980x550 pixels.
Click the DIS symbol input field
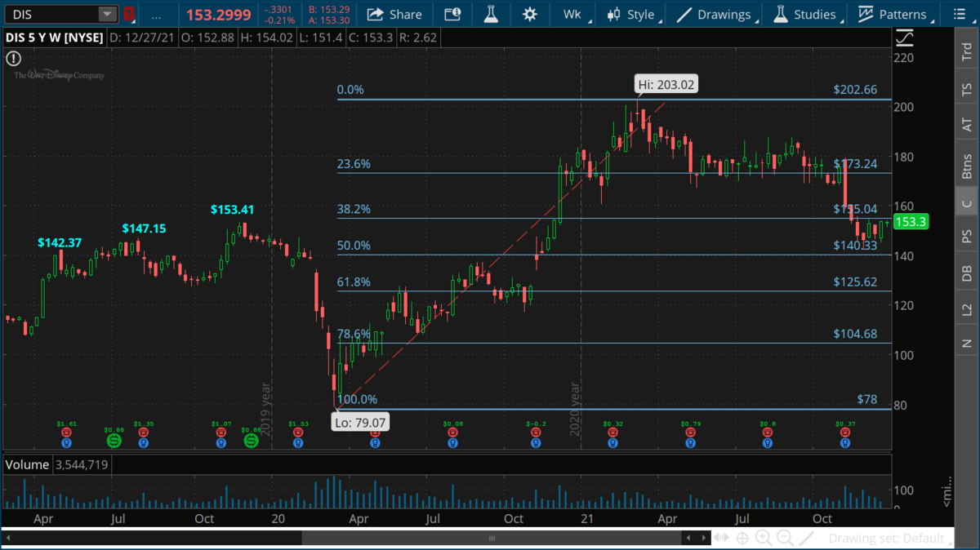[54, 15]
